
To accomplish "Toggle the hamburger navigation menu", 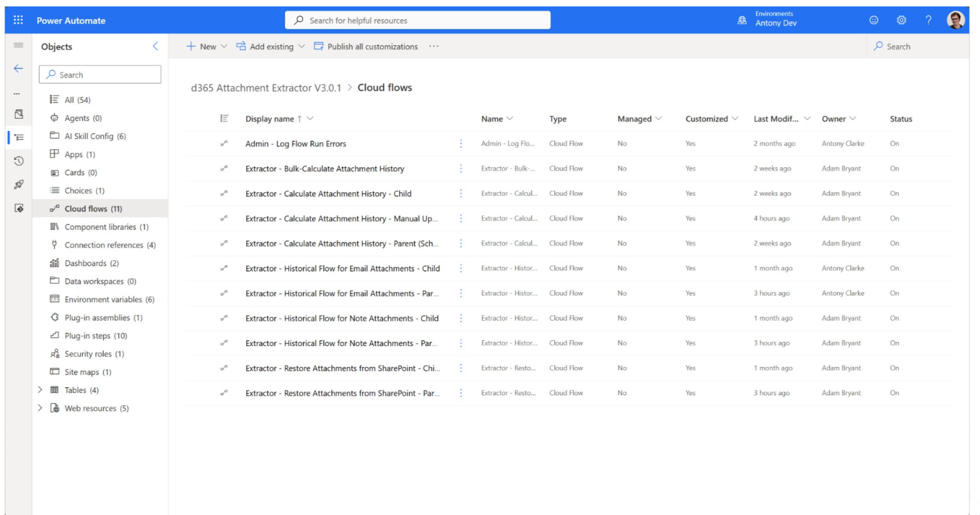I will click(19, 45).
